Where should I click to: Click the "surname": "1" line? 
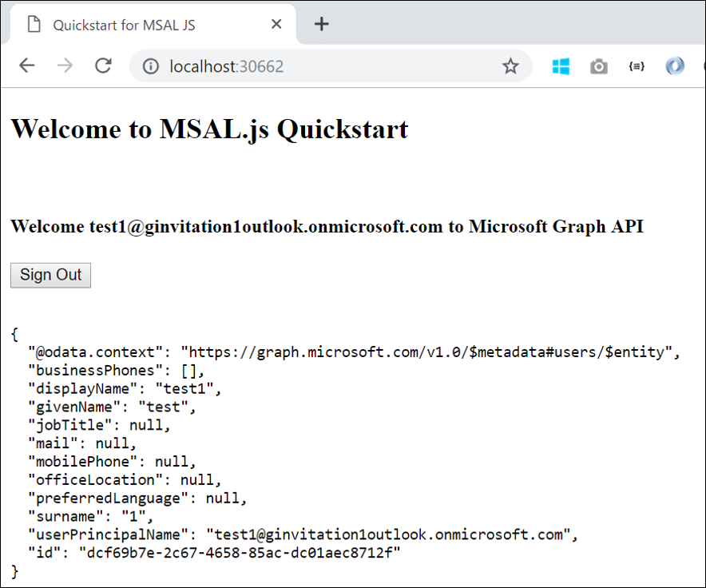pyautogui.click(x=90, y=516)
